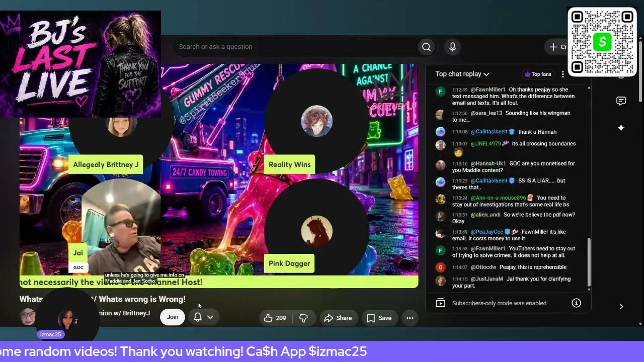Join the channel membership
The width and height of the screenshot is (644, 362).
[x=172, y=317]
